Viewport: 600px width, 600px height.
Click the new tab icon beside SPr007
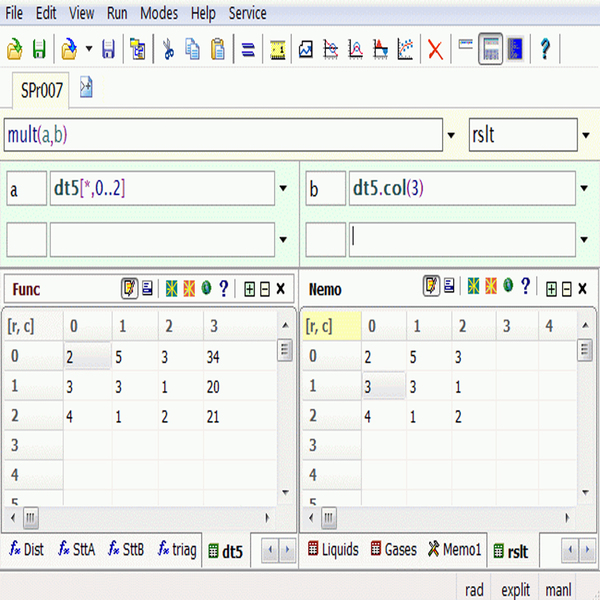(86, 89)
